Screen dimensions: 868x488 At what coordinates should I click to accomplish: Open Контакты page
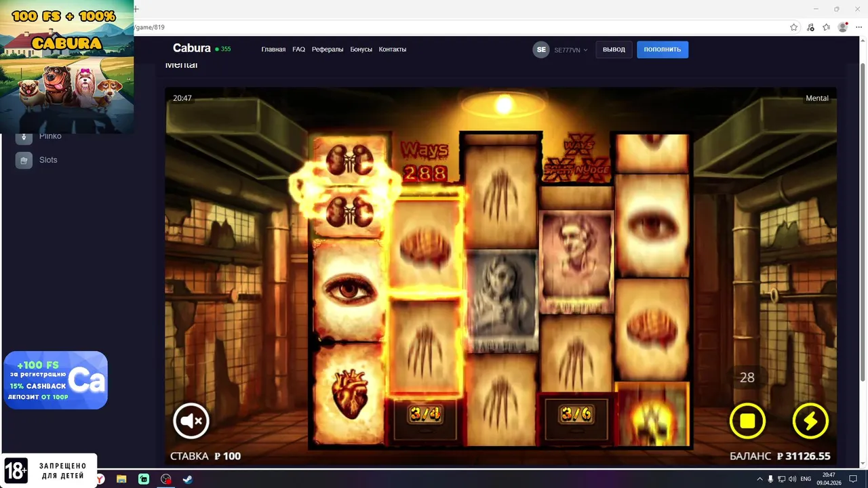click(x=393, y=49)
